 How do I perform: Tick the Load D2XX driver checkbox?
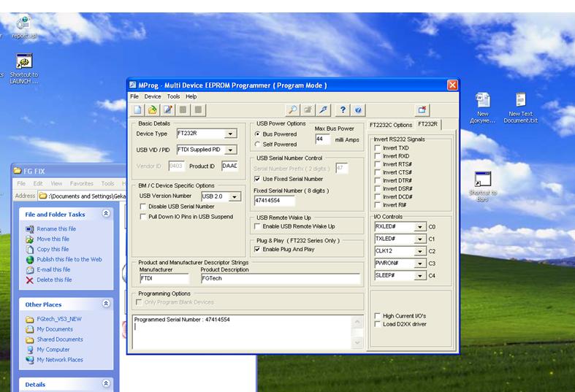[x=377, y=324]
